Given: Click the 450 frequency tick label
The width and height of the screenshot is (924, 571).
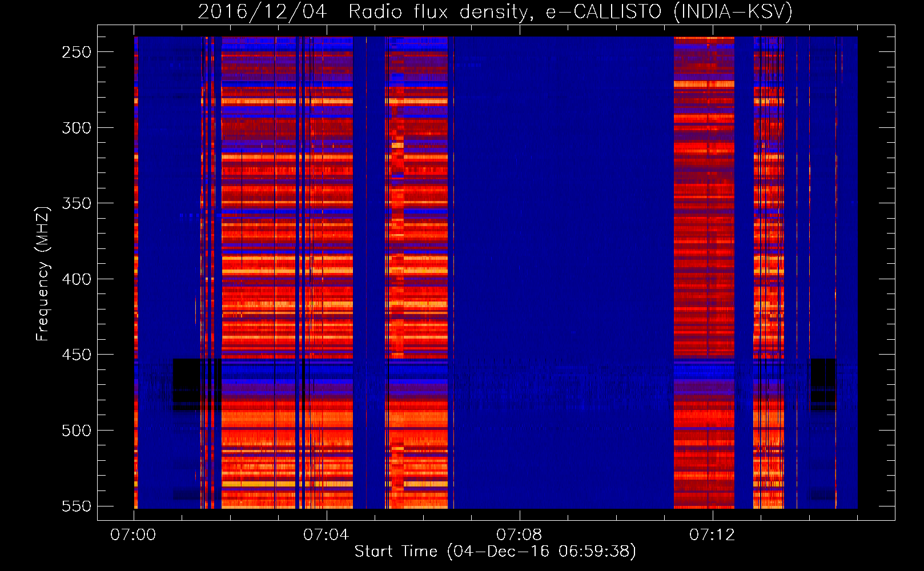Looking at the screenshot, I should pos(77,355).
